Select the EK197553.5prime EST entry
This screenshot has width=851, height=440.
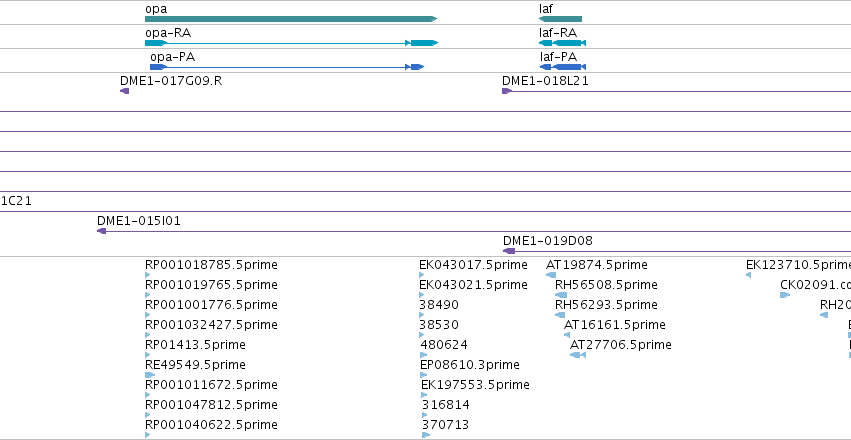[x=475, y=385]
